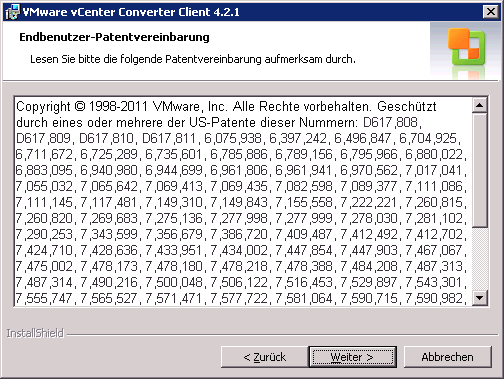504x379 pixels.
Task: Click the installer icon in the title bar
Action: coord(12,12)
